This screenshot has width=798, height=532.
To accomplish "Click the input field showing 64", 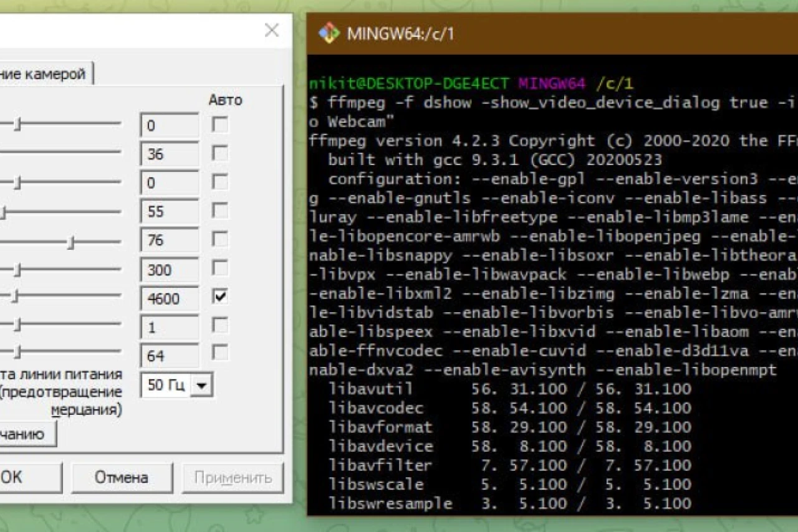I will coord(170,355).
